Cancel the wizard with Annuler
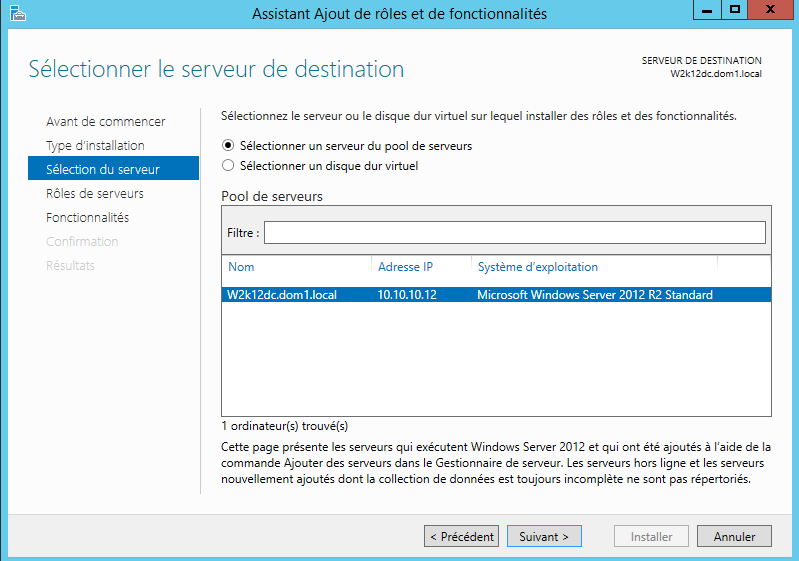Screen dimensions: 799x561 (x=734, y=537)
